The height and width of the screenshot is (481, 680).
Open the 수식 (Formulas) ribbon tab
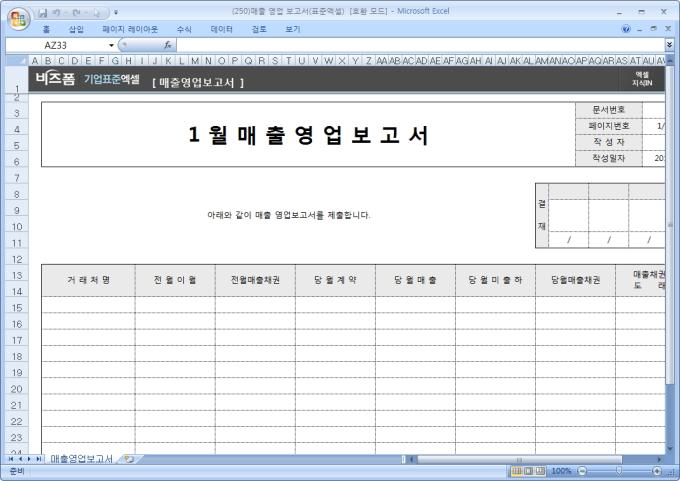184,29
